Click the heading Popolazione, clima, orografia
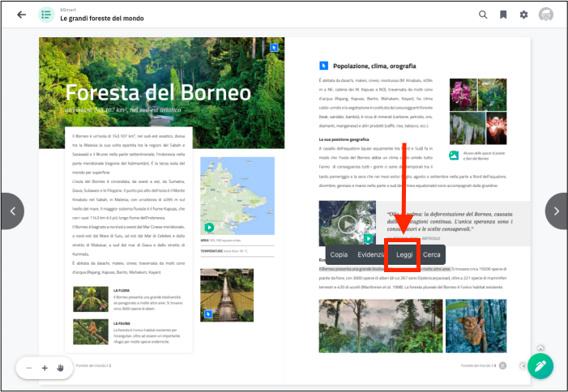This screenshot has width=568, height=392. click(x=374, y=66)
